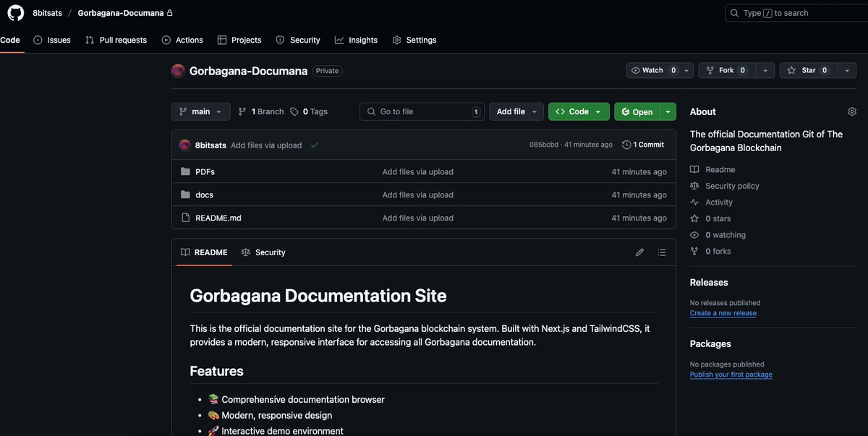Open the Activity sidebar link
Screen dimensions: 868x436
(x=712, y=202)
